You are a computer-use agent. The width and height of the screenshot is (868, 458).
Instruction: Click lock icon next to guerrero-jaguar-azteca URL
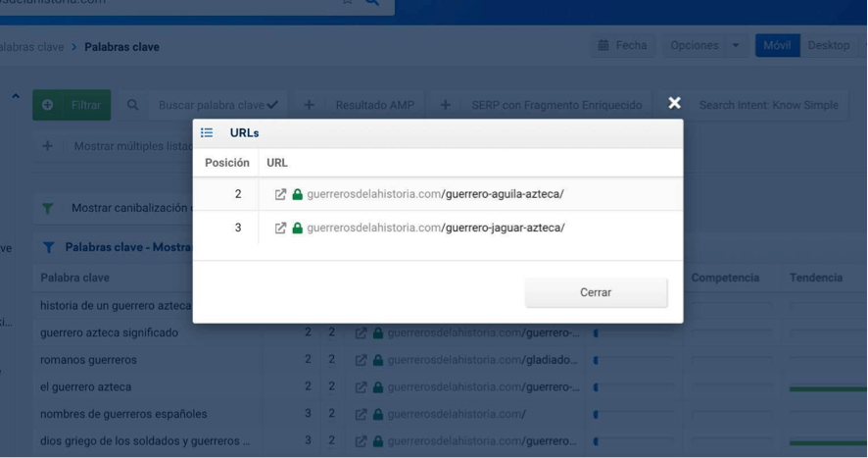[297, 228]
